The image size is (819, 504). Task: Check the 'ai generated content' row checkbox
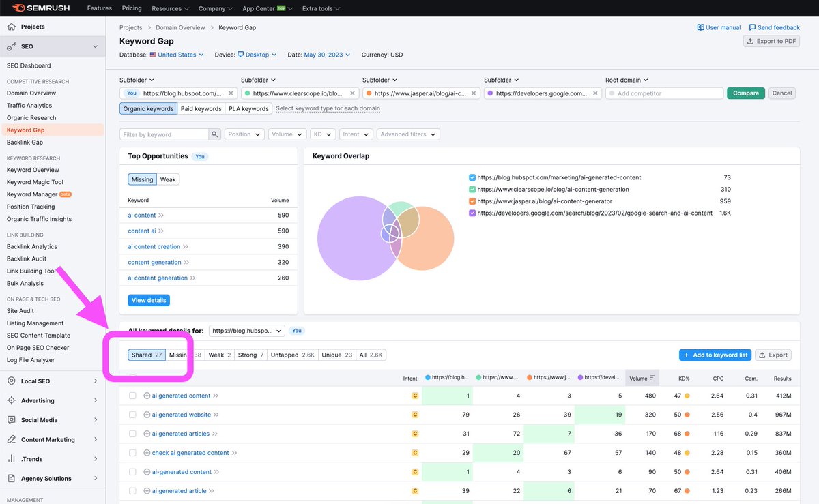coord(132,396)
